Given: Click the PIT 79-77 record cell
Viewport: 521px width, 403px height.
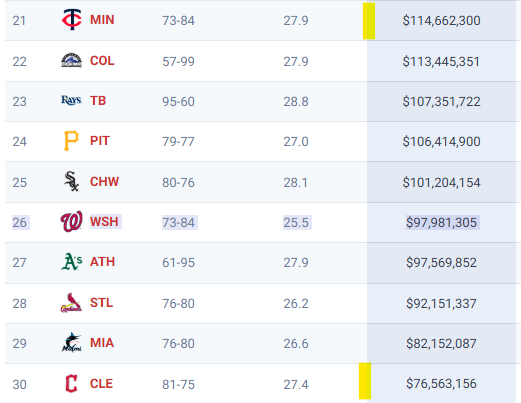Looking at the screenshot, I should pyautogui.click(x=178, y=142).
